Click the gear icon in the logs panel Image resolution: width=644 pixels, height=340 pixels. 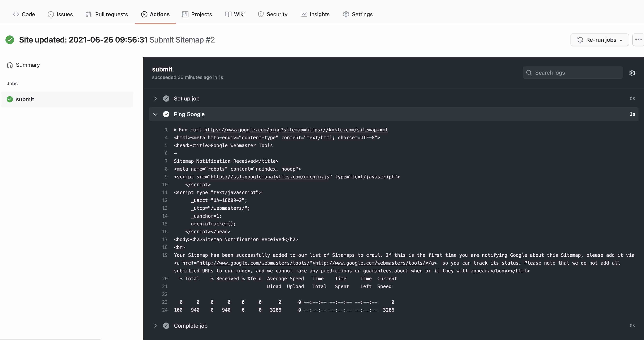point(632,73)
